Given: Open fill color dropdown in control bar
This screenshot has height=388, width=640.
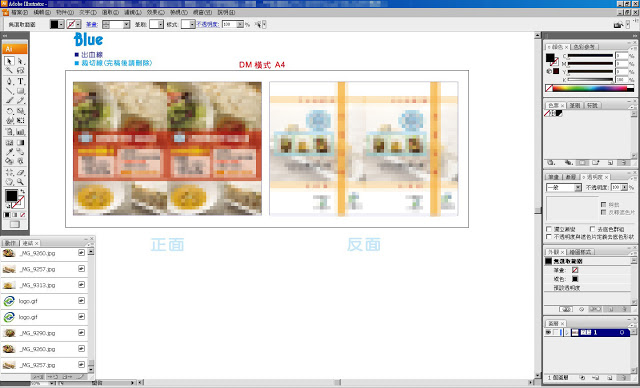Looking at the screenshot, I should pos(61,24).
